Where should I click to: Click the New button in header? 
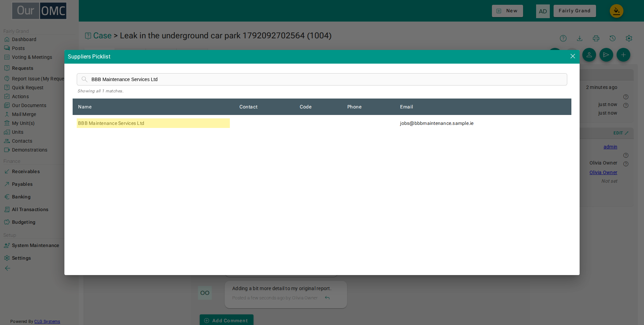pos(507,11)
